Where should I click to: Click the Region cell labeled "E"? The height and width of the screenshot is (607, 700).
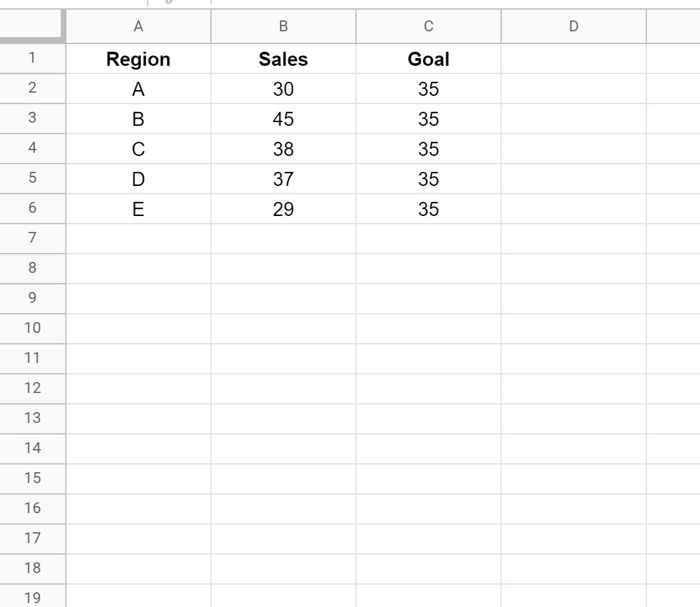pyautogui.click(x=138, y=209)
